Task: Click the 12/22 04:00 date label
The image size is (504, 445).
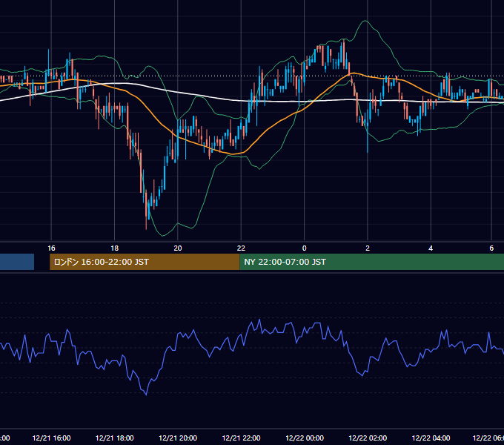Action: pyautogui.click(x=431, y=438)
